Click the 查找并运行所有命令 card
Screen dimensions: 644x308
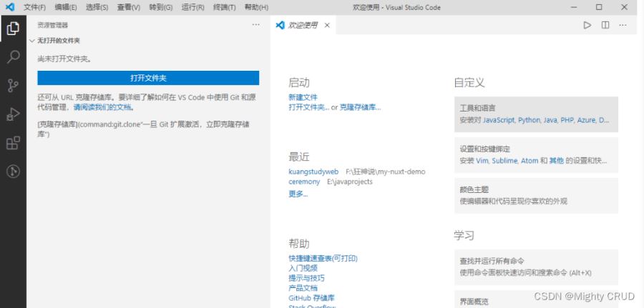pos(536,267)
